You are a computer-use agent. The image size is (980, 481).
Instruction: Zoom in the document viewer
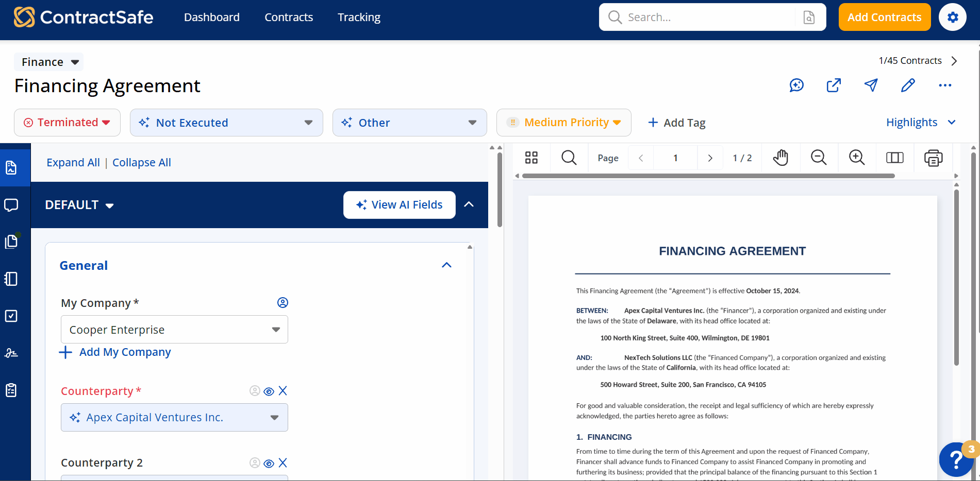857,158
